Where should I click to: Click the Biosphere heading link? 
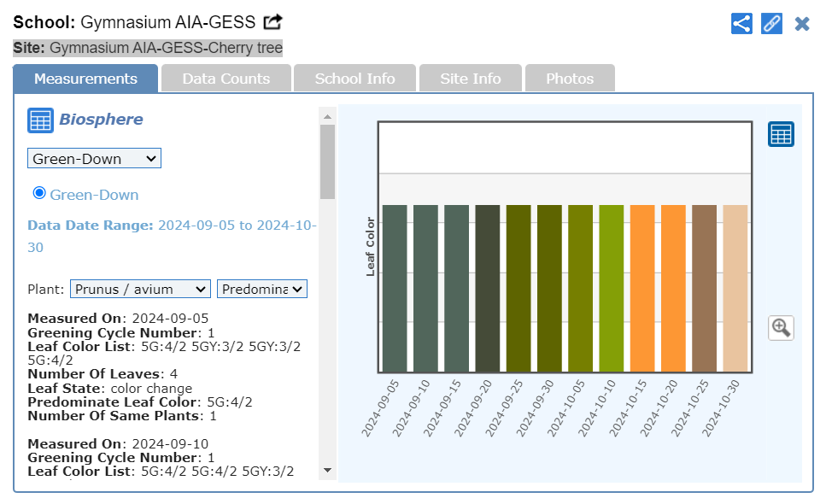point(101,120)
